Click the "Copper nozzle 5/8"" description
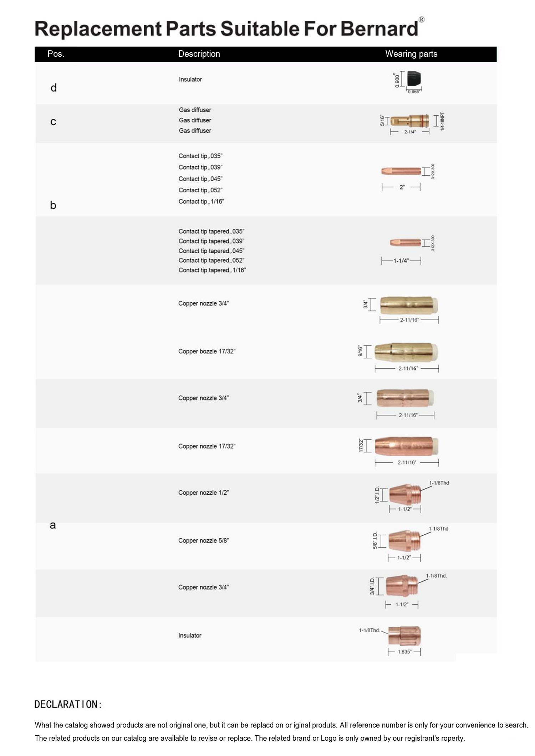The width and height of the screenshot is (535, 756). (204, 540)
